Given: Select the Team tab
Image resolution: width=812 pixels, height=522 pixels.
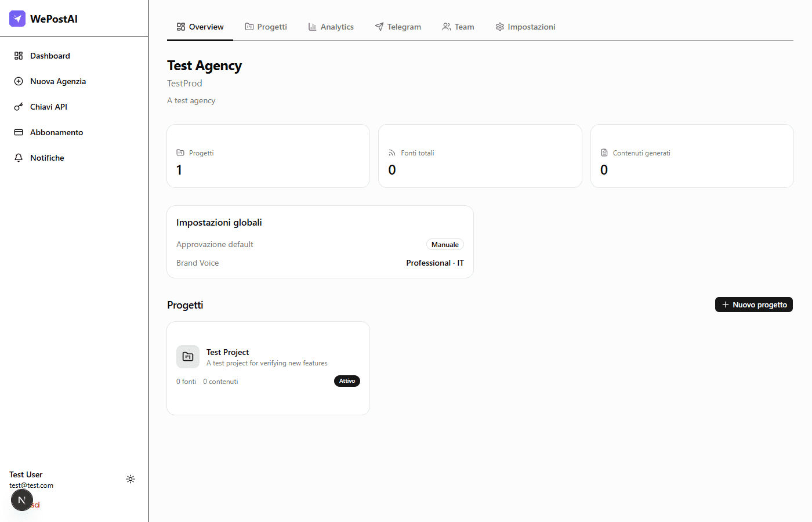Looking at the screenshot, I should point(458,27).
